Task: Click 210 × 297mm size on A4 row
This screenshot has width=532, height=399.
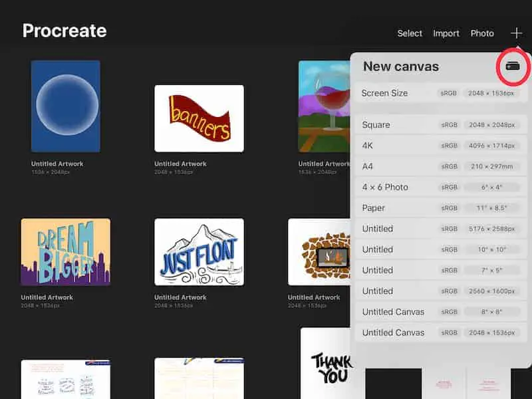Action: click(x=491, y=166)
